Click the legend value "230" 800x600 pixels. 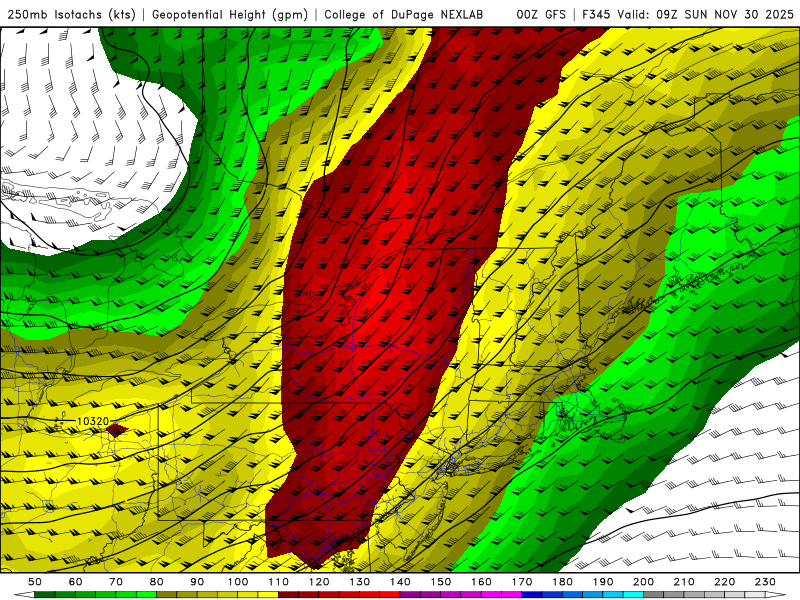tap(765, 582)
